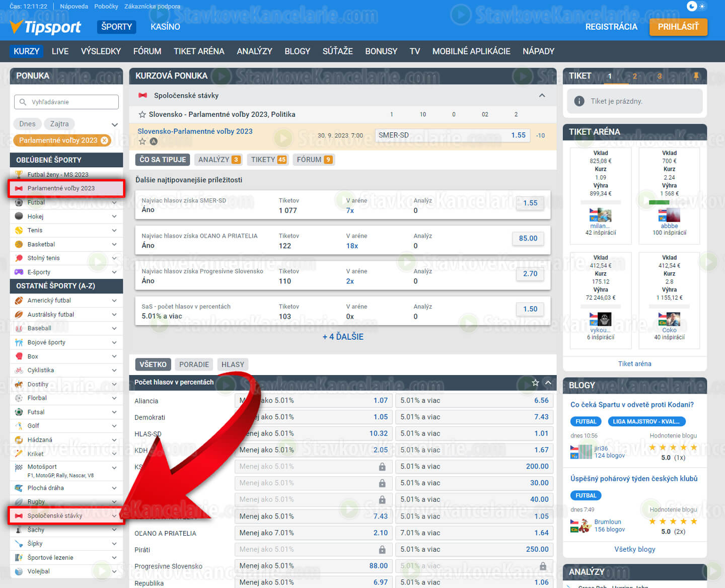Image resolution: width=725 pixels, height=588 pixels.
Task: Expand the Šachy category
Action: point(114,530)
